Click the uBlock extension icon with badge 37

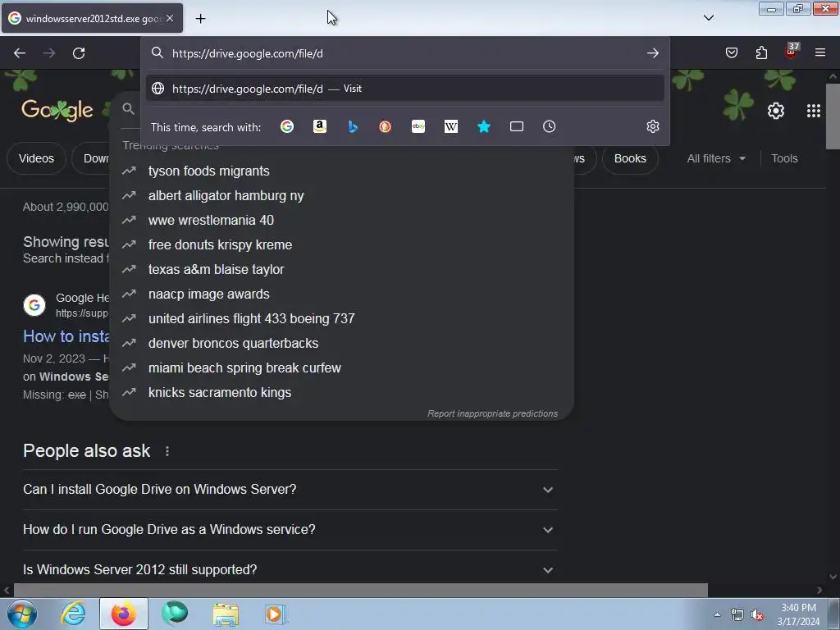[792, 52]
